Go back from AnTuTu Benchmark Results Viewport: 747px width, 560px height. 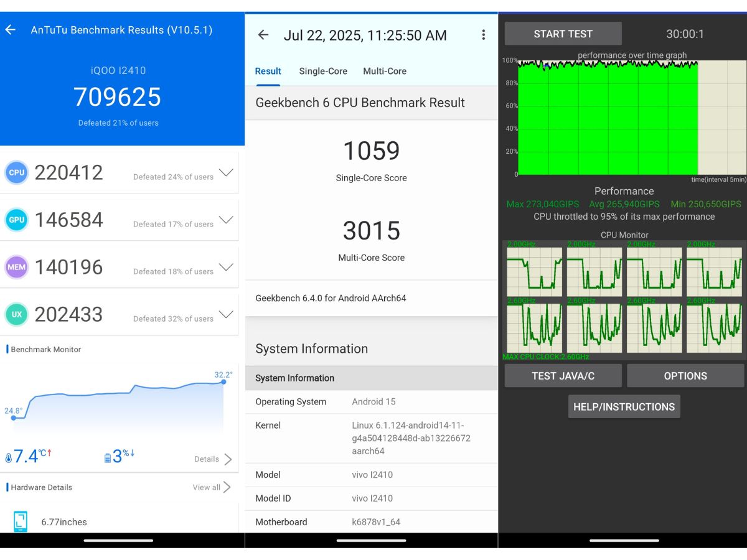(x=11, y=30)
